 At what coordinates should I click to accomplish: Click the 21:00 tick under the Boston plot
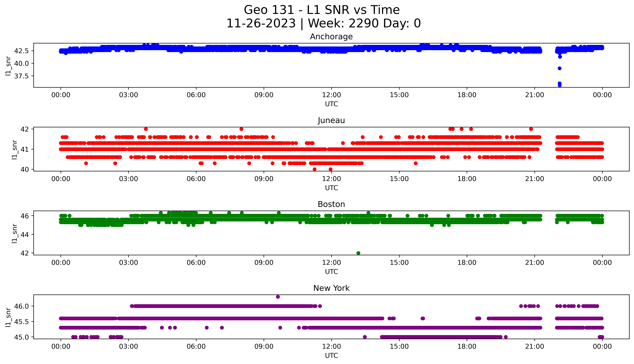534,262
